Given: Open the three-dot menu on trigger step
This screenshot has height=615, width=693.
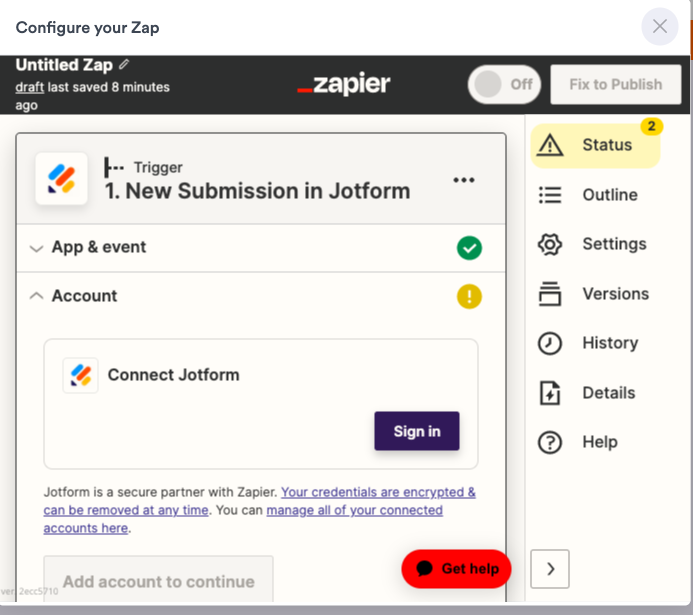Looking at the screenshot, I should tap(463, 180).
